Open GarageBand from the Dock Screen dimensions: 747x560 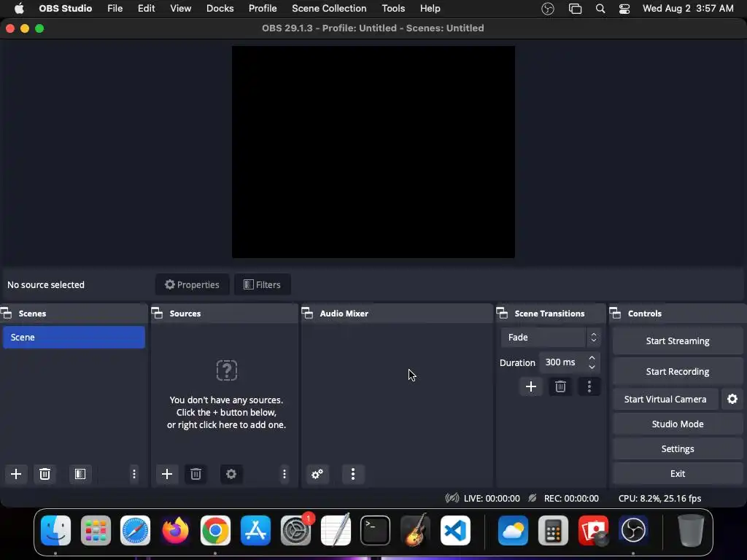coord(416,530)
